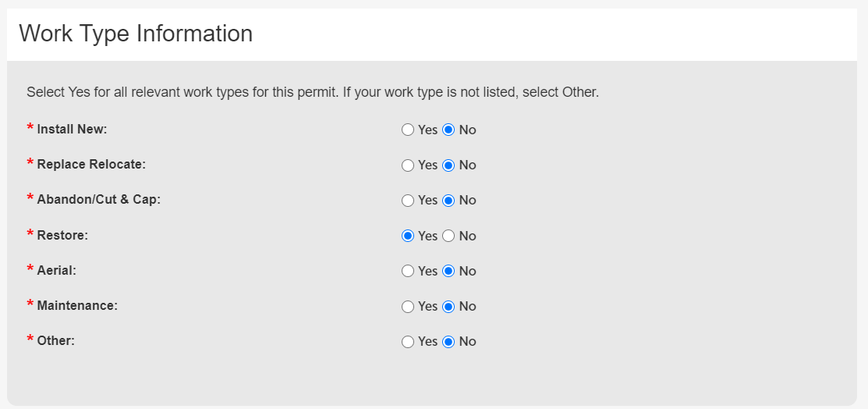Click the work type instruction text

tap(312, 92)
